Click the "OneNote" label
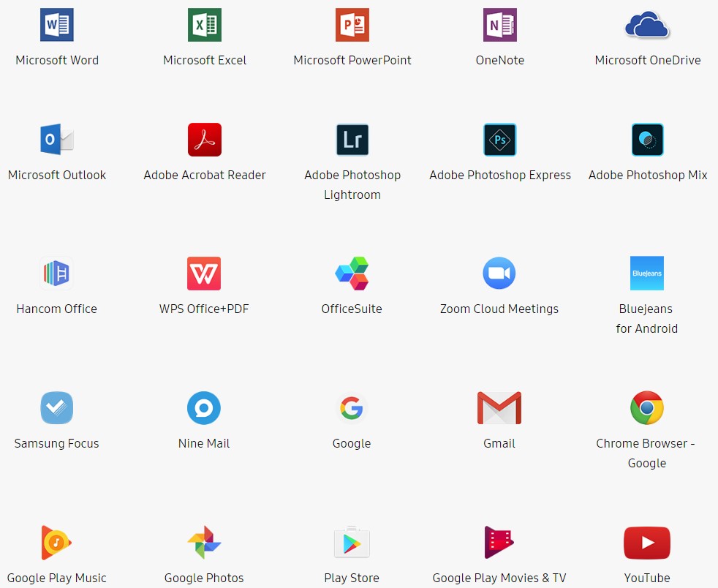This screenshot has height=588, width=718. pyautogui.click(x=500, y=60)
